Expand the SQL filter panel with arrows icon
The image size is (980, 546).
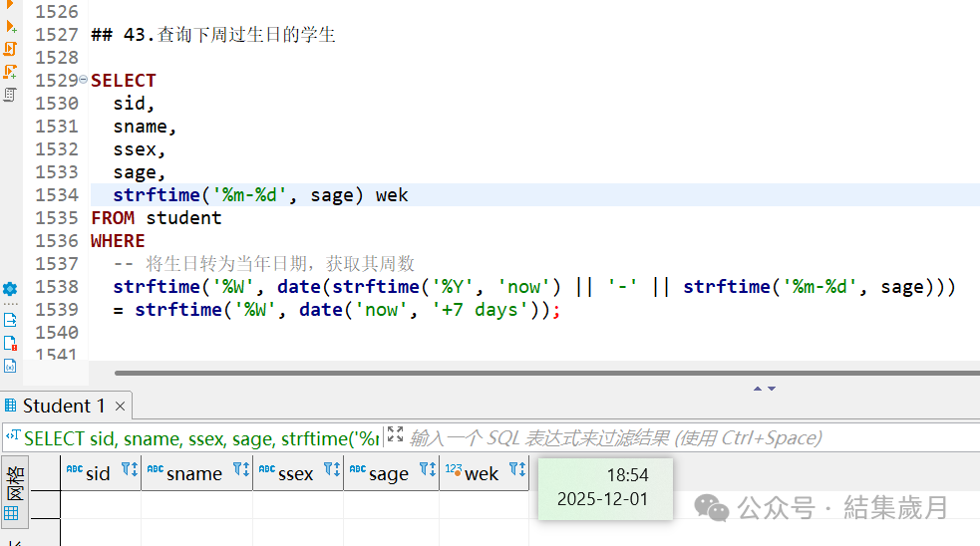[395, 434]
